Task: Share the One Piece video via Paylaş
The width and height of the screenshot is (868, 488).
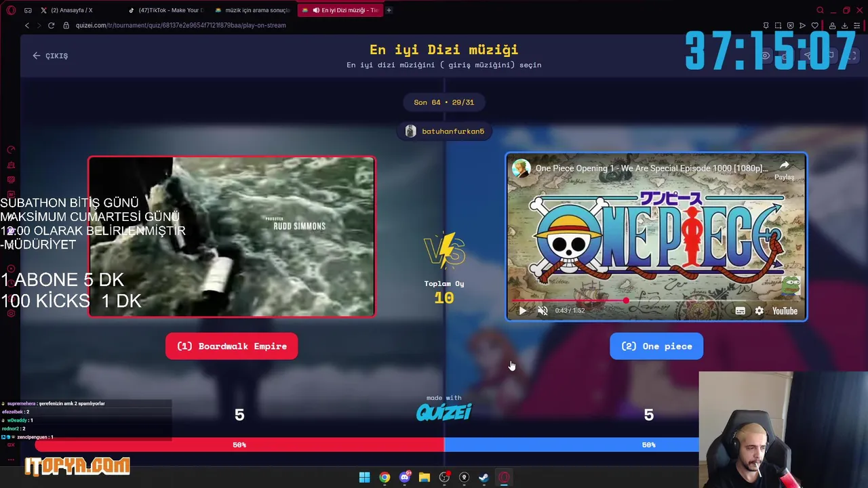Action: point(784,169)
